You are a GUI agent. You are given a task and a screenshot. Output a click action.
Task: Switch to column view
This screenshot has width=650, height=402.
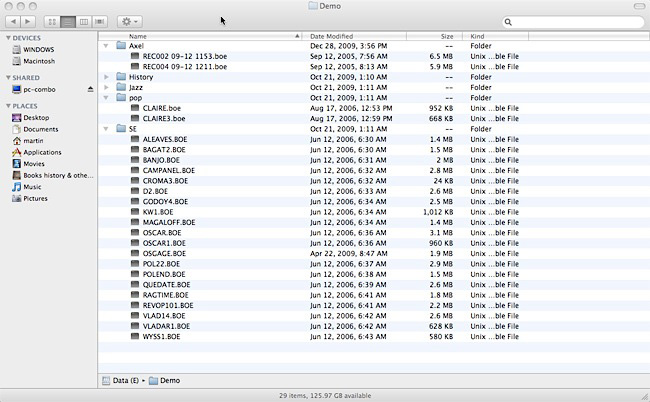point(84,21)
